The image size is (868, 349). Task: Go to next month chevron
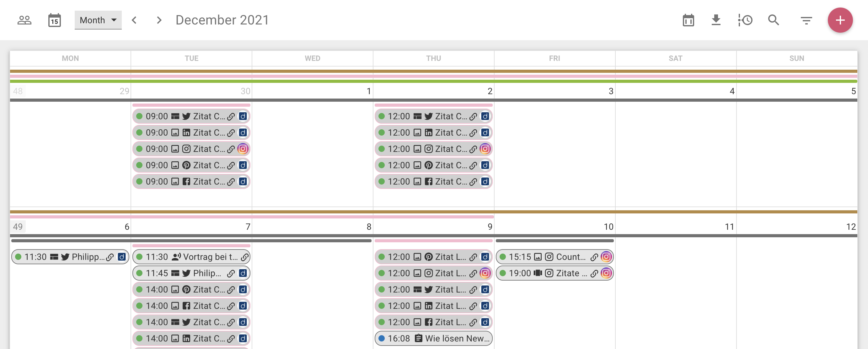click(159, 20)
